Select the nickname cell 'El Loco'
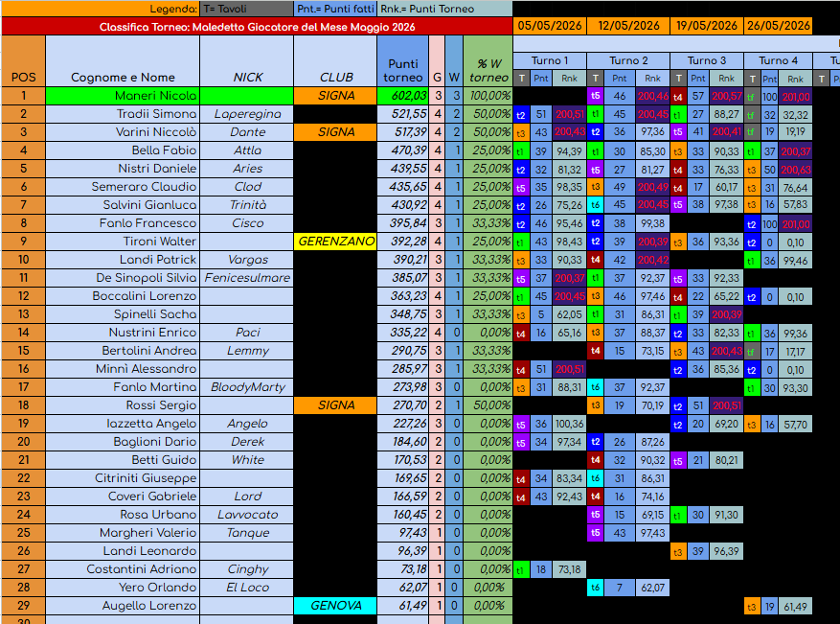The image size is (840, 624). [247, 589]
